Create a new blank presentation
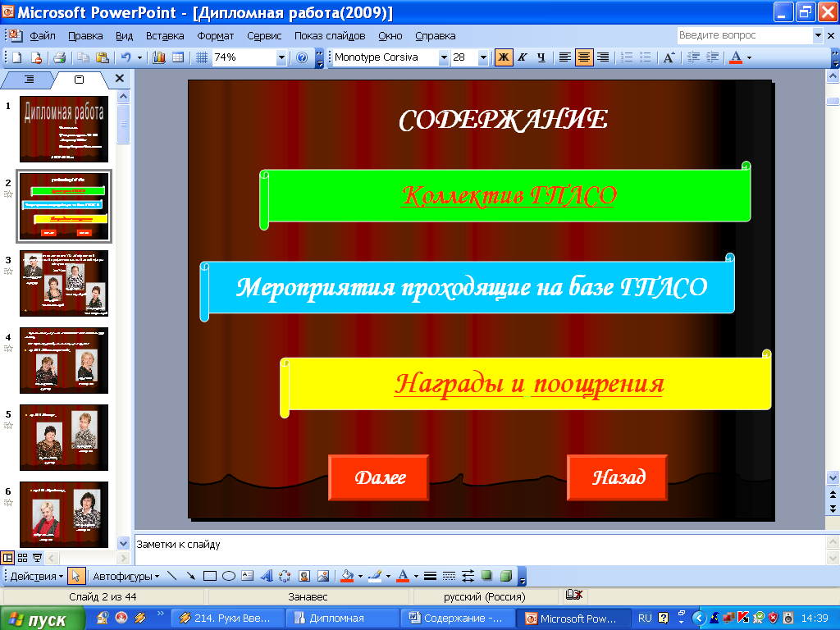 pyautogui.click(x=16, y=57)
